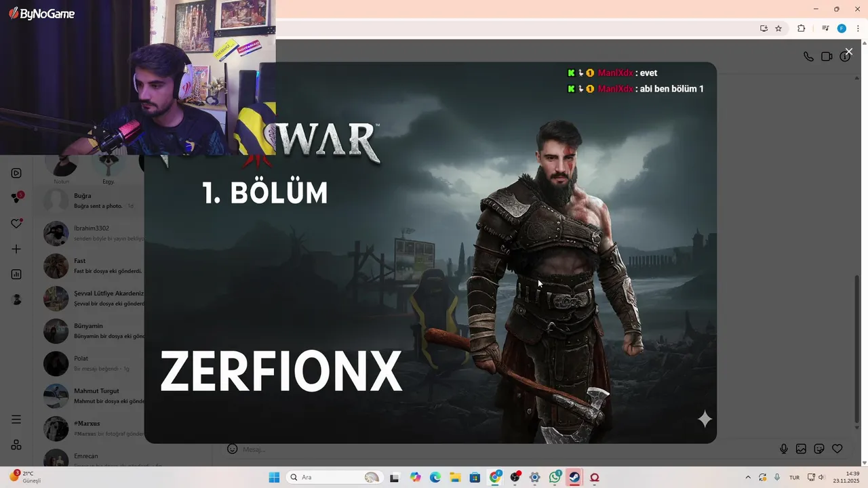Open WhatsApp from taskbar
Image resolution: width=868 pixels, height=488 pixels.
[x=555, y=477]
